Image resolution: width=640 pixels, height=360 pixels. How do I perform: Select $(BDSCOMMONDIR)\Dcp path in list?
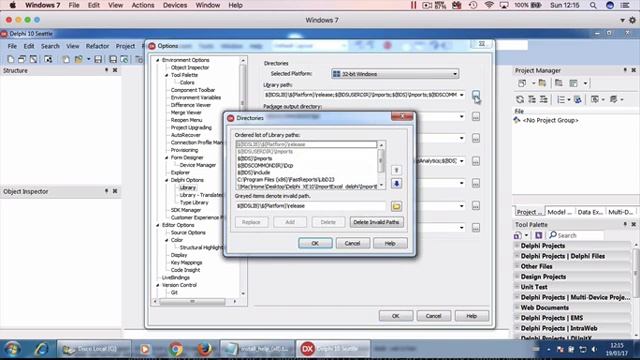(265, 165)
